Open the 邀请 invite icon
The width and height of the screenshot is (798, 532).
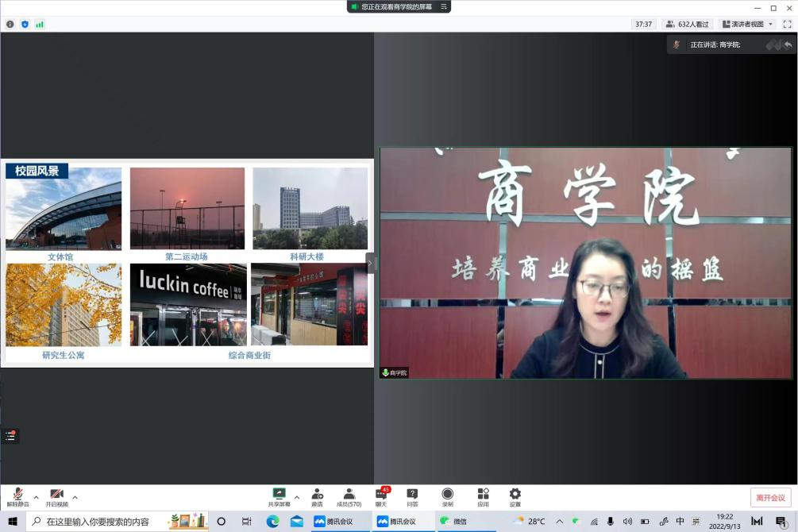pyautogui.click(x=317, y=497)
